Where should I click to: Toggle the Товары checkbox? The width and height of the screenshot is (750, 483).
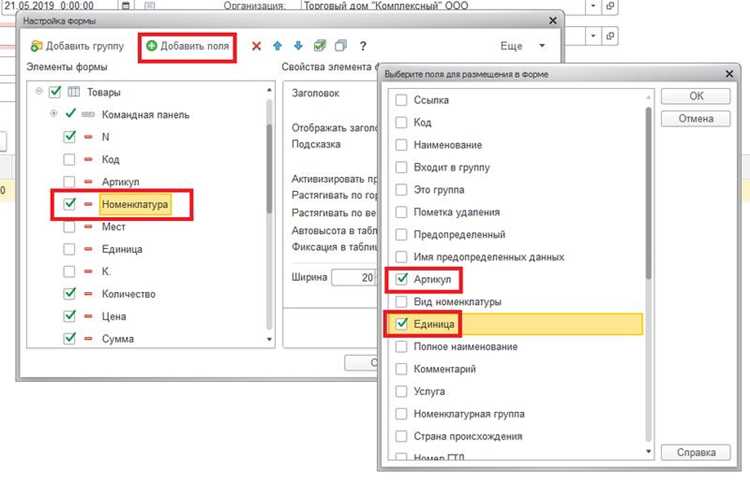tap(55, 92)
